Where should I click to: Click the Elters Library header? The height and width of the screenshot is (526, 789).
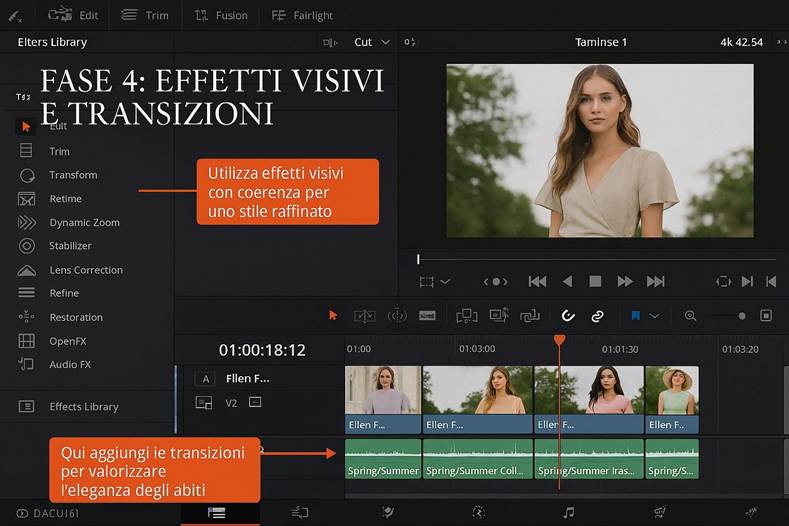click(x=52, y=42)
